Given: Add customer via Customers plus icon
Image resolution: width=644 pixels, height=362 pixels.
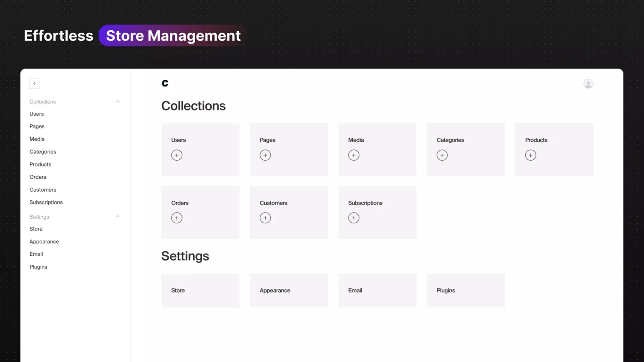Looking at the screenshot, I should tap(265, 218).
